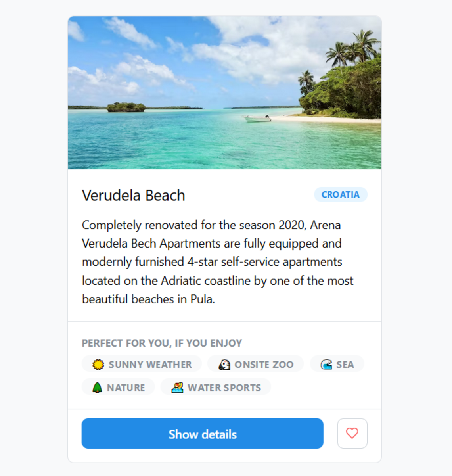452x476 pixels.
Task: Open the CROATIA country filter badge
Action: (340, 194)
